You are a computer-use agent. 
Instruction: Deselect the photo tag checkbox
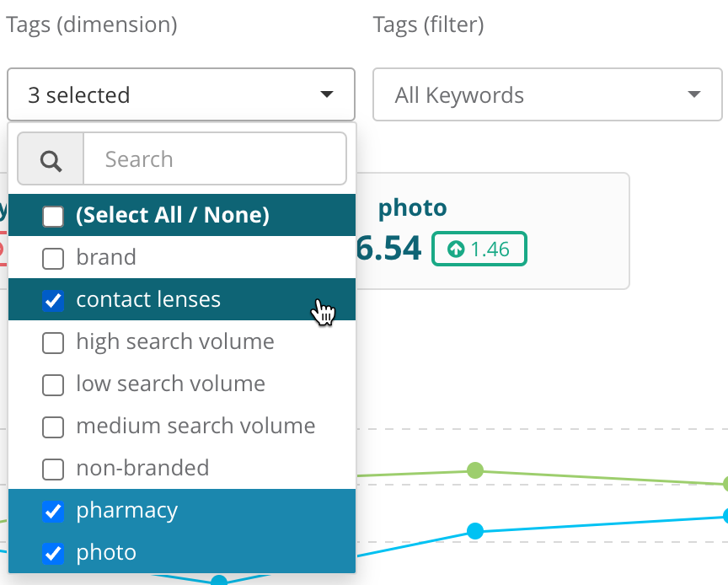pyautogui.click(x=53, y=553)
